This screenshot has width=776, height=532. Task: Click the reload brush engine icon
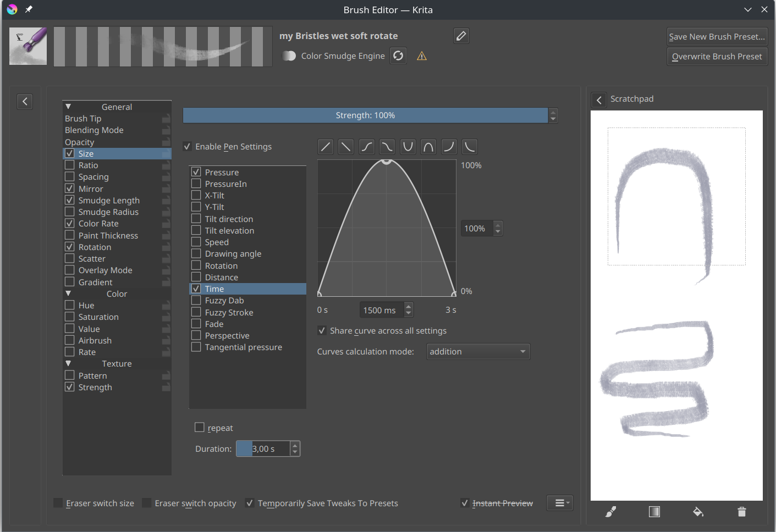[x=398, y=56]
